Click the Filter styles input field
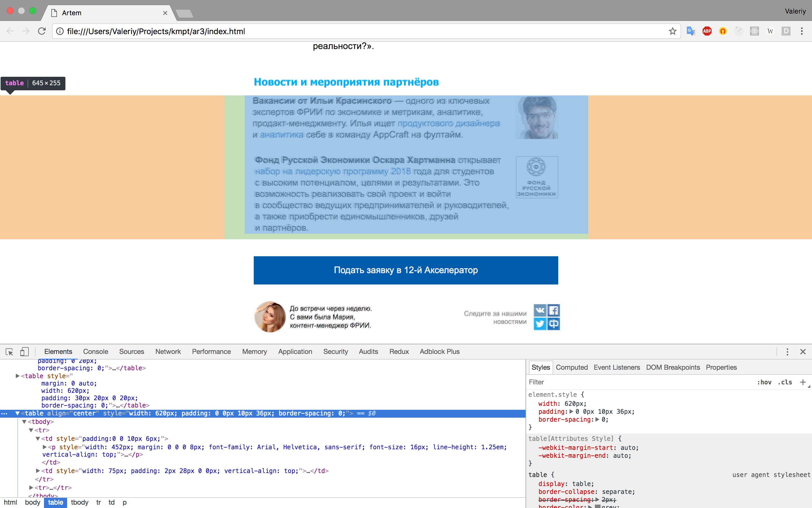 pos(637,382)
